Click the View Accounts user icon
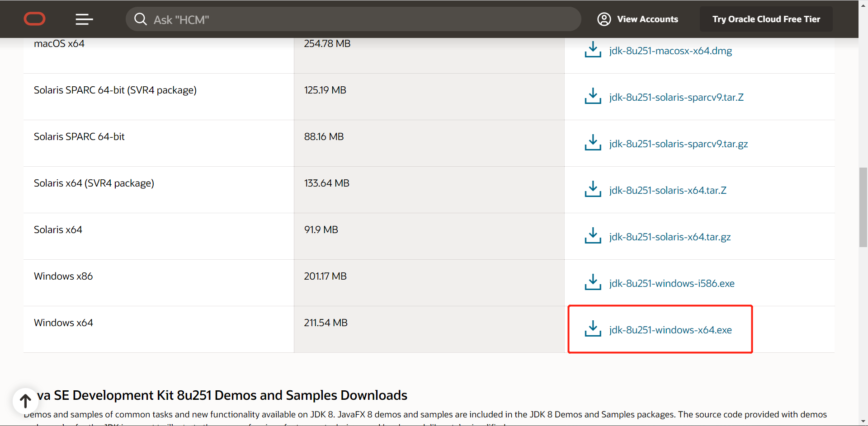 click(604, 19)
